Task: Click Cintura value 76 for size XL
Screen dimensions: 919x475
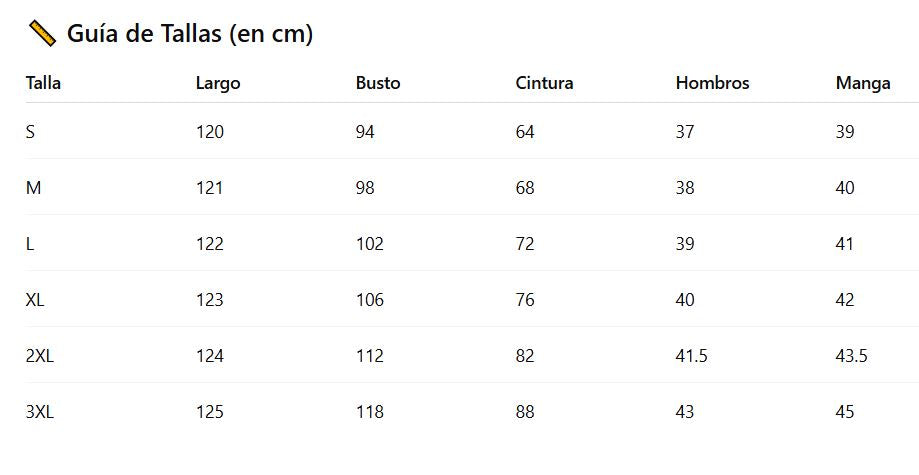Action: pyautogui.click(x=525, y=299)
